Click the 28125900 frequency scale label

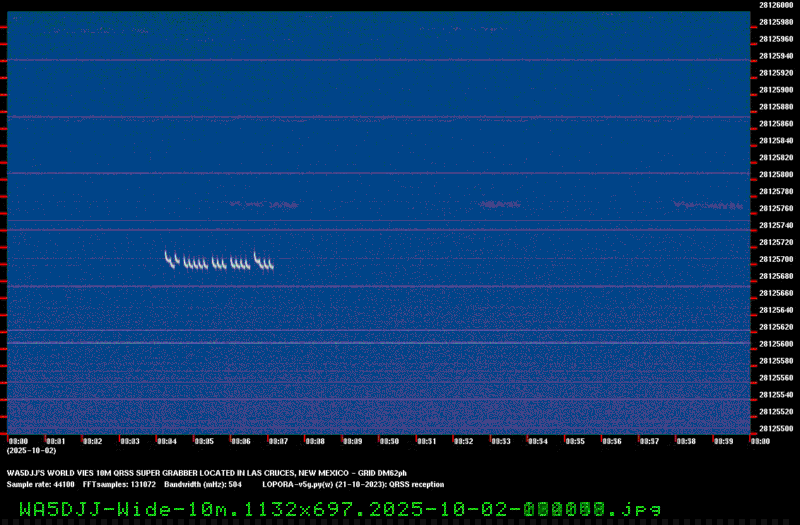(x=776, y=90)
